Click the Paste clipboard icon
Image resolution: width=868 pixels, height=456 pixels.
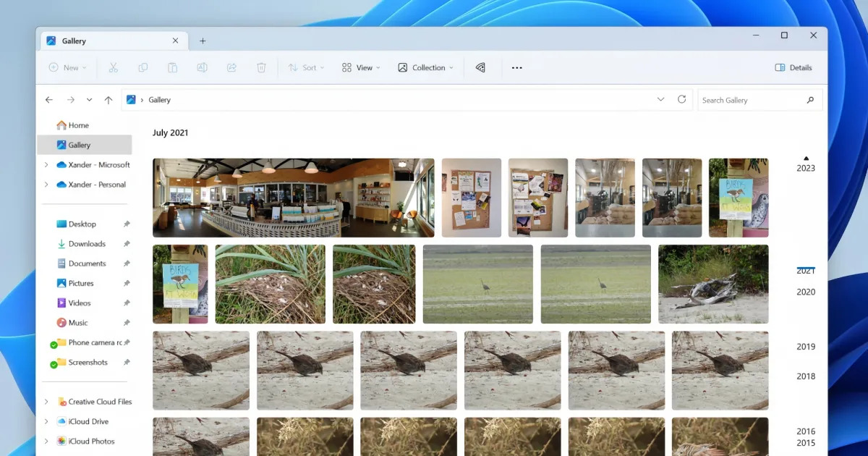coord(173,67)
